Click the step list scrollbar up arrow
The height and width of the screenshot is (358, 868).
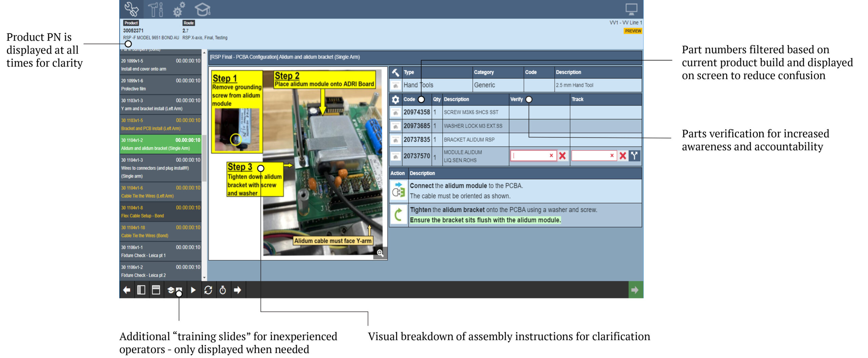tap(204, 53)
